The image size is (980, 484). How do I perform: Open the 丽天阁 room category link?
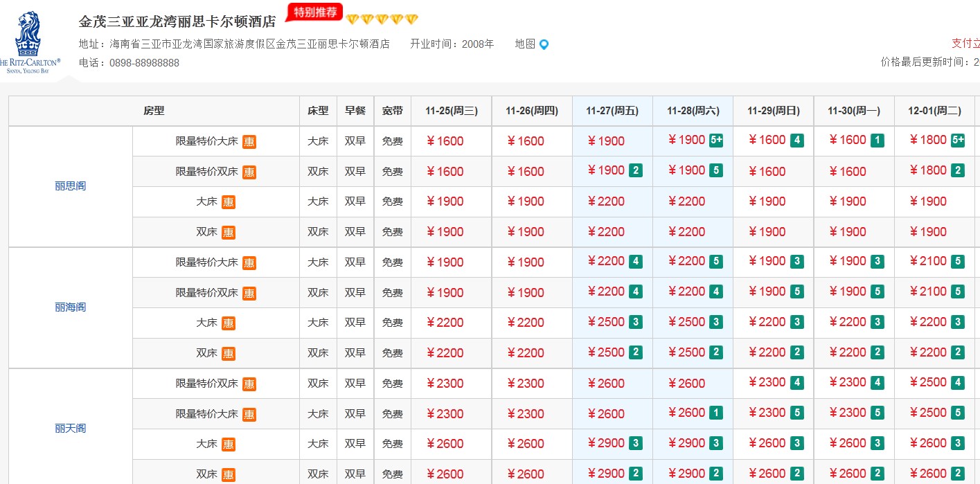tap(71, 429)
